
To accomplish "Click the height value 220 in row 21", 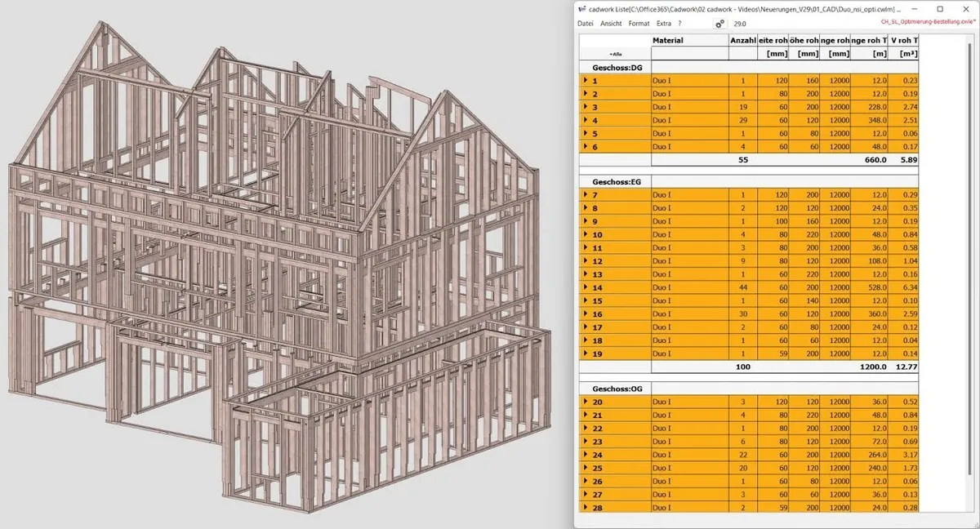I will pos(804,415).
